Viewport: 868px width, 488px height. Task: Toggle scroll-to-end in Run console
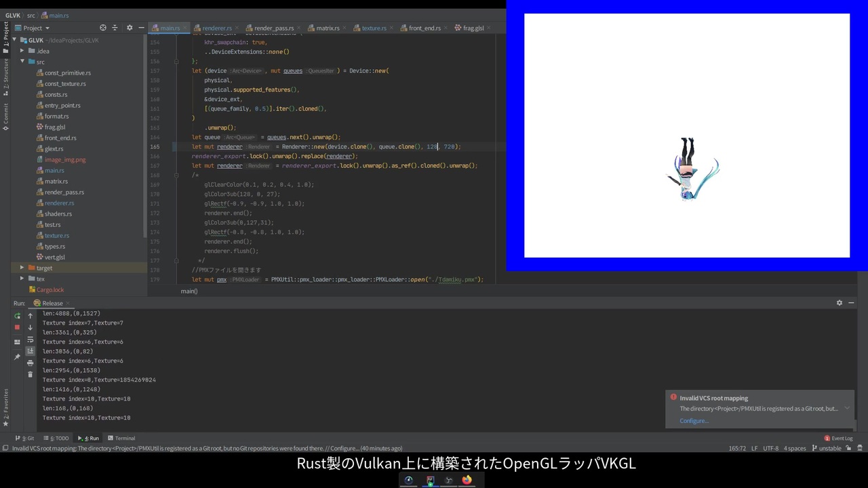[x=30, y=351]
